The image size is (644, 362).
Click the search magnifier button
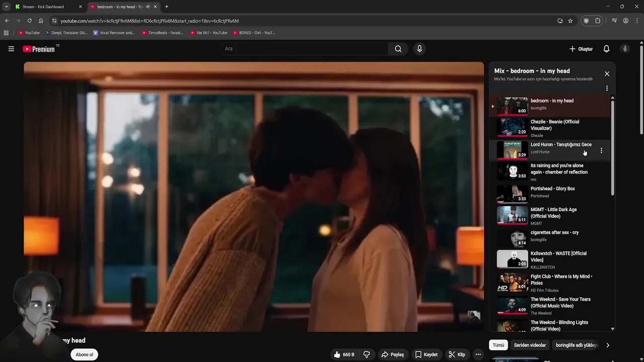398,49
